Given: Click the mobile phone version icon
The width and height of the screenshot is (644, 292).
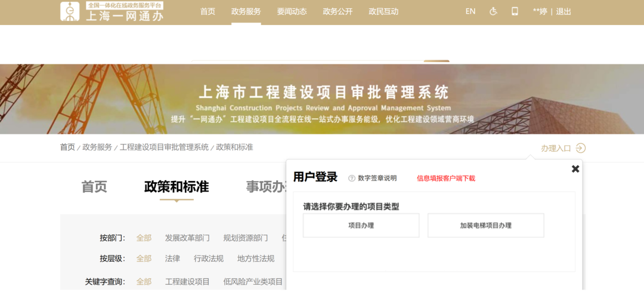Looking at the screenshot, I should pyautogui.click(x=515, y=11).
